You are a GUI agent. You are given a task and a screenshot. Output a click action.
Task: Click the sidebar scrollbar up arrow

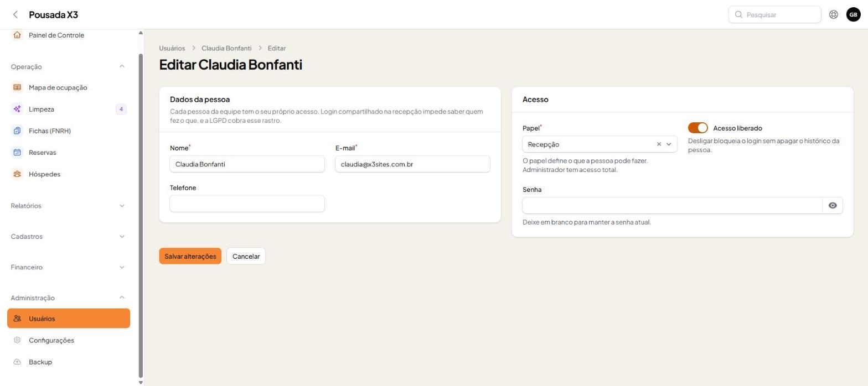point(141,33)
